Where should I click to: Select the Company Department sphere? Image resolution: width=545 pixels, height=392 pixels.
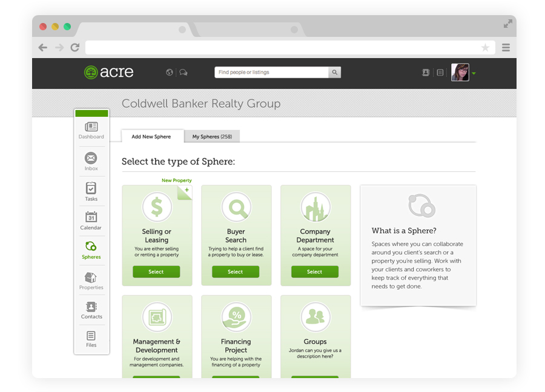click(314, 272)
